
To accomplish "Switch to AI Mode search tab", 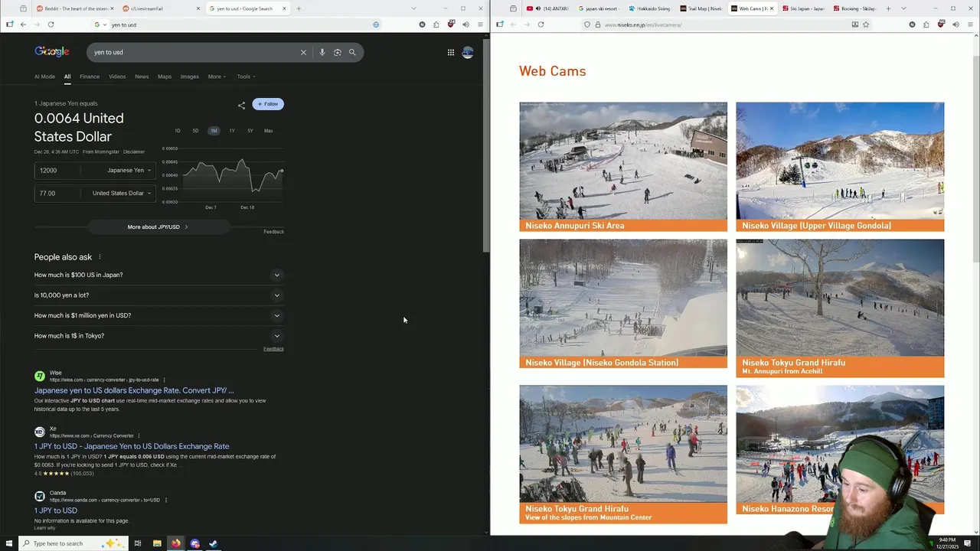I will coord(44,77).
